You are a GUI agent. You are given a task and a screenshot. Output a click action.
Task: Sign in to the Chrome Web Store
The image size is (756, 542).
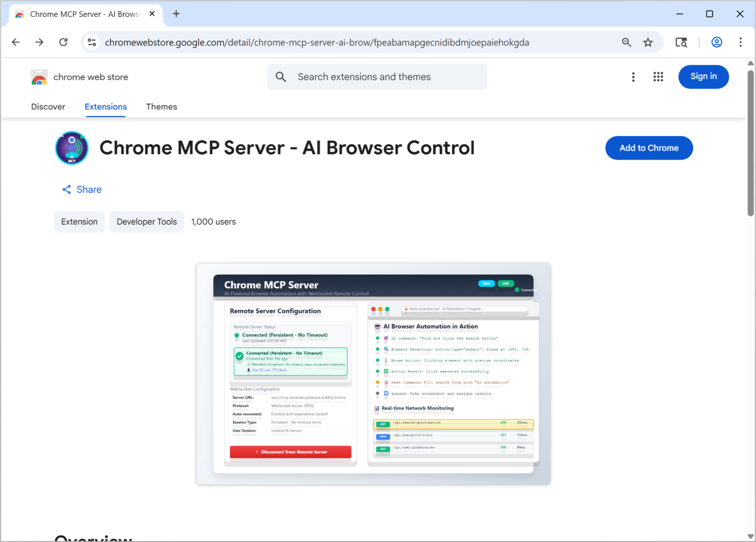[x=703, y=77]
